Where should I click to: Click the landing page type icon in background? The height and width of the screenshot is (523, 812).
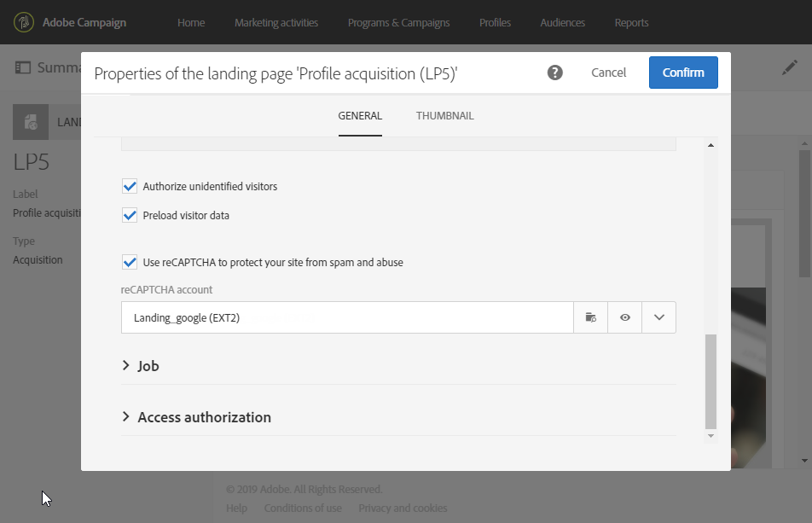point(31,122)
